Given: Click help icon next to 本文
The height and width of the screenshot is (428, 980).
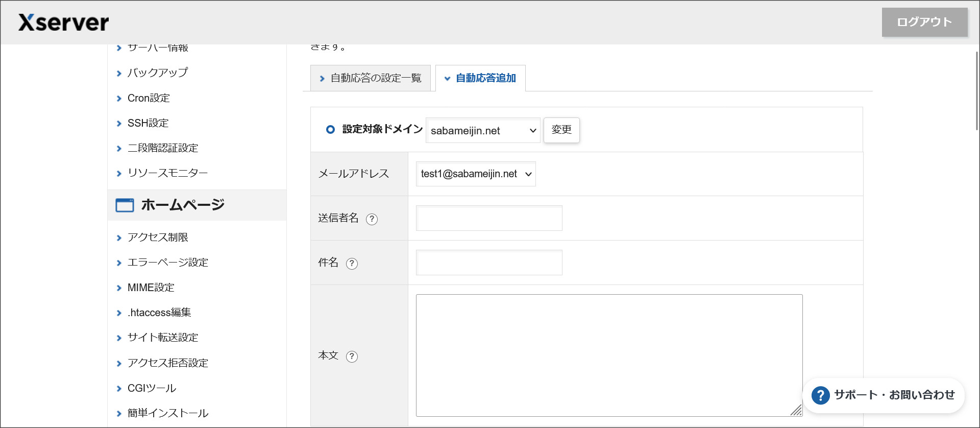Looking at the screenshot, I should [352, 356].
